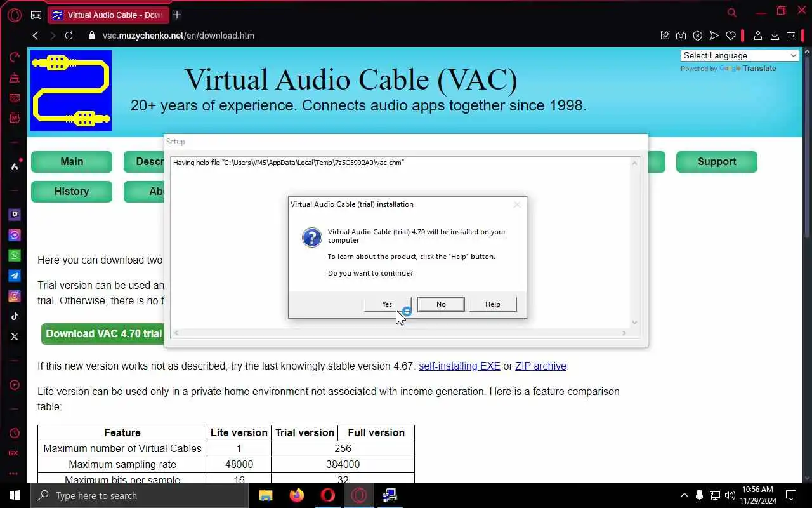Open the ad blocker shield icon
Viewport: 812px width, 508px height.
[697, 36]
